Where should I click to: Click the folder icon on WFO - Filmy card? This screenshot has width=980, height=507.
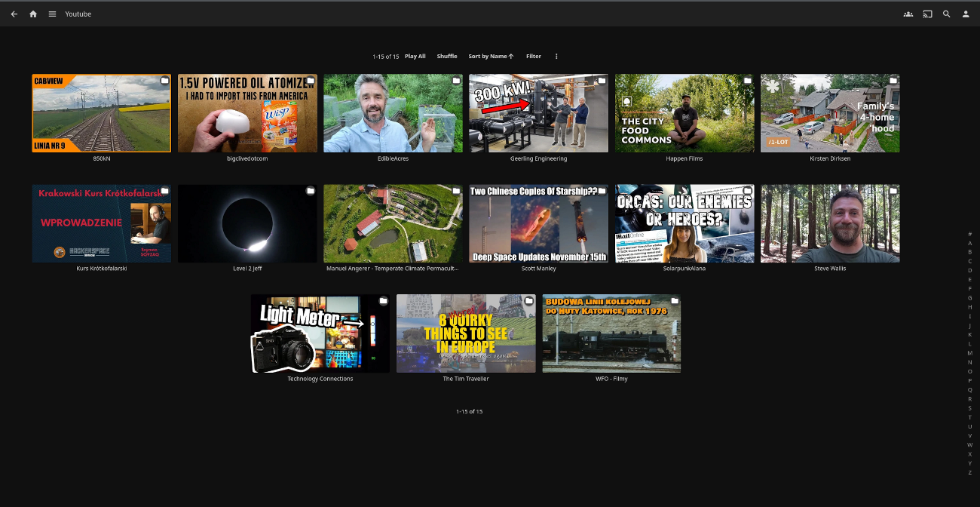pyautogui.click(x=675, y=301)
